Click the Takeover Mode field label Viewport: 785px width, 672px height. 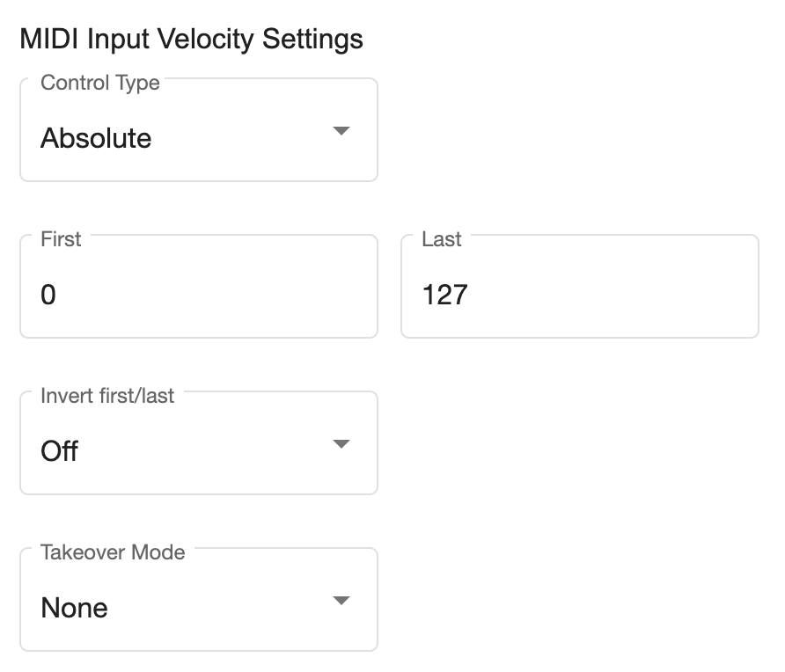coord(113,552)
